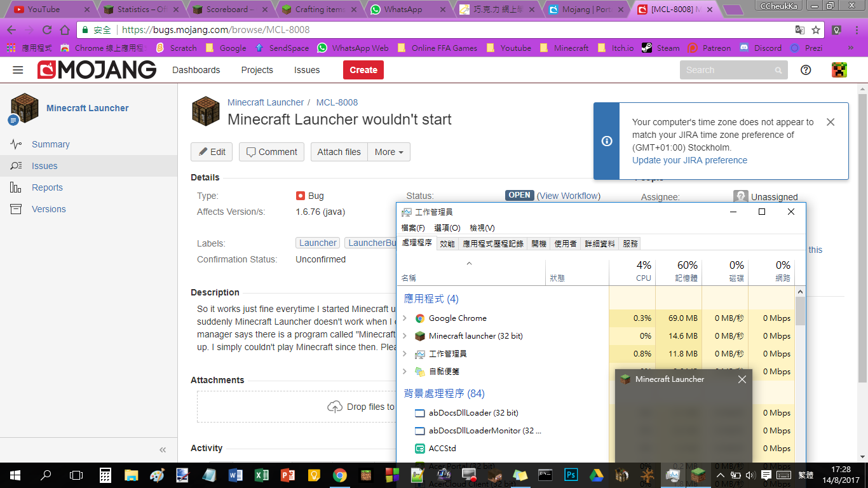Expand the Minecraft launcher process entry
Screen dimensions: 868x488
pos(405,336)
